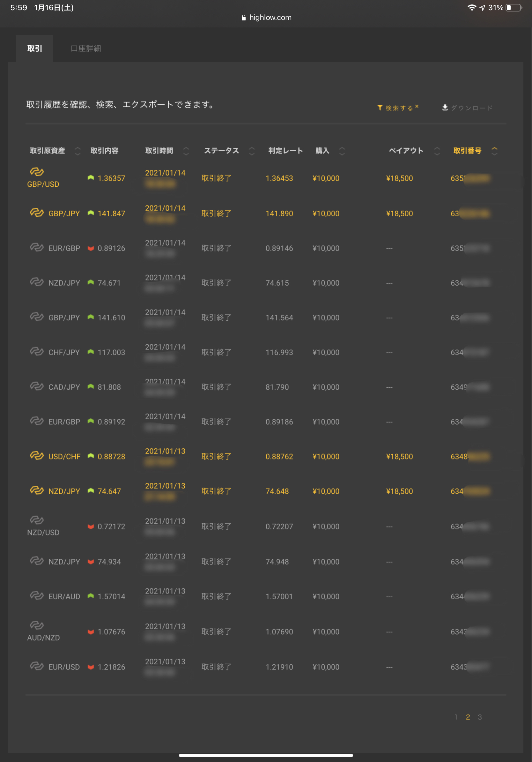Click the red down arrow beside 0.89126

(x=91, y=248)
